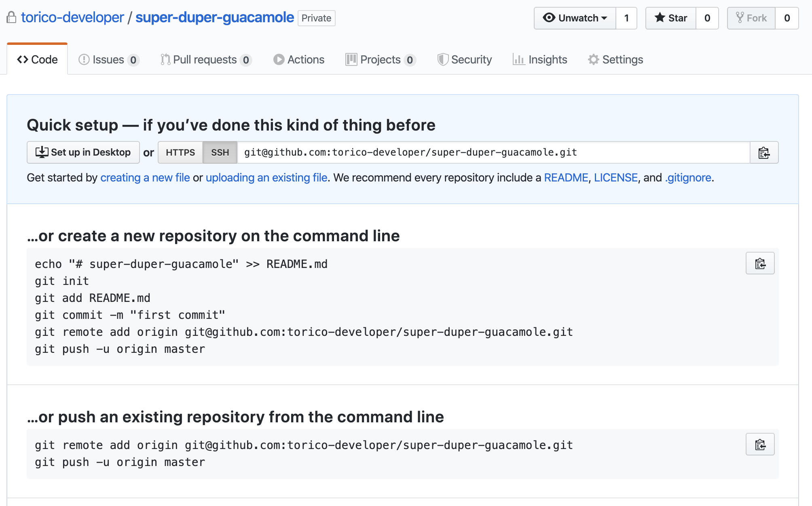Open the Projects tab
This screenshot has height=506, width=812.
coord(381,59)
